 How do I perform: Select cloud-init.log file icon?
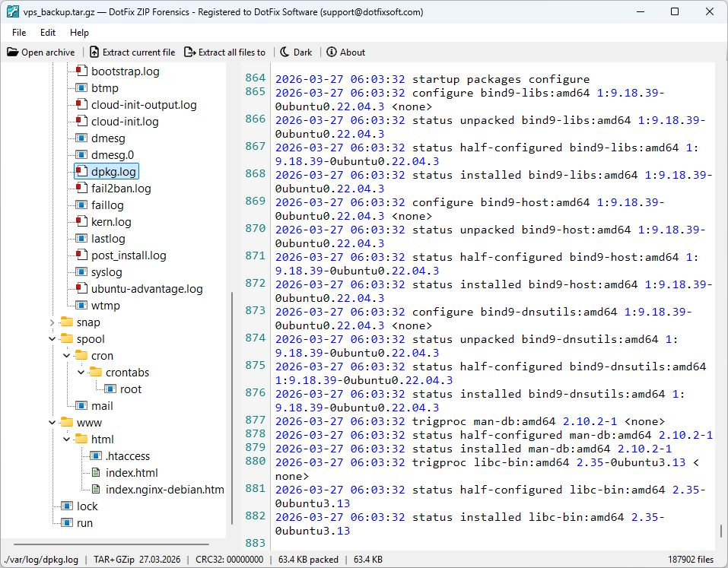[81, 121]
